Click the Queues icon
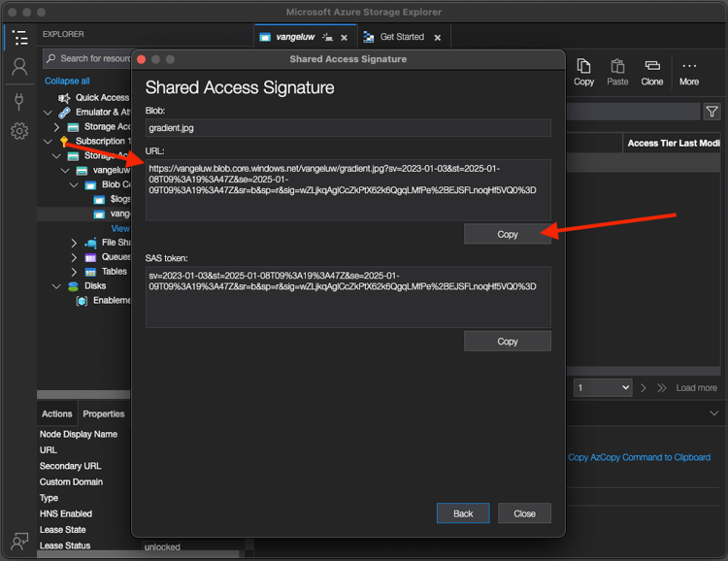Screen dimensions: 728x561 [x=90, y=257]
